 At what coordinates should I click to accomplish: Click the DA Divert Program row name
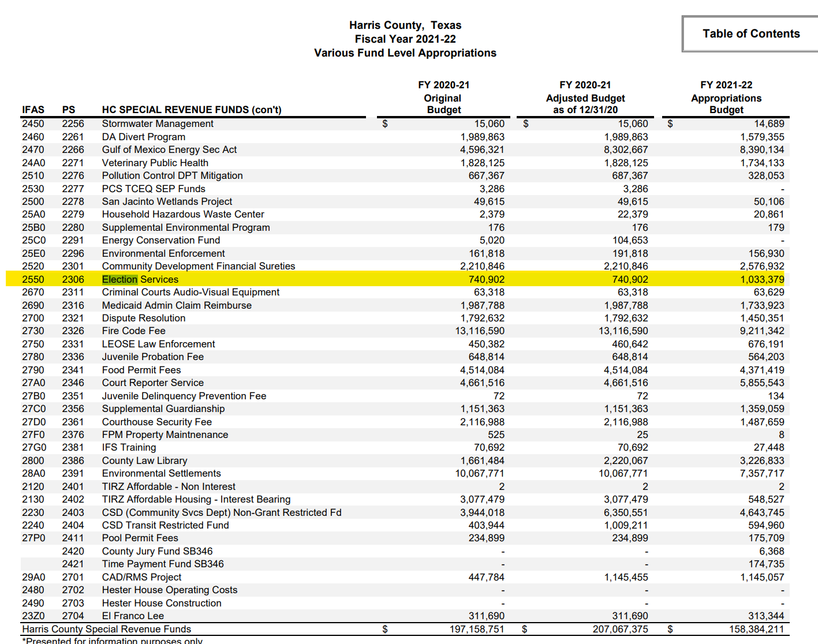pyautogui.click(x=144, y=137)
